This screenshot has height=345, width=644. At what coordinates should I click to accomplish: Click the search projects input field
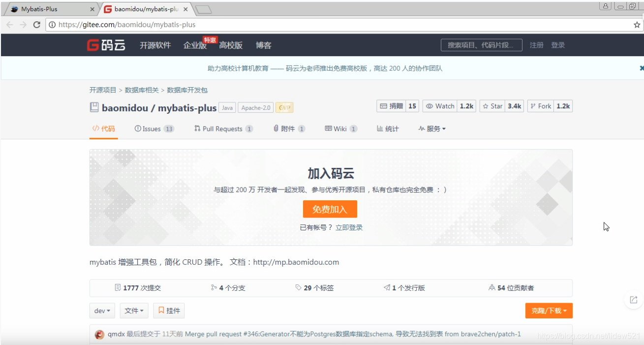(481, 45)
